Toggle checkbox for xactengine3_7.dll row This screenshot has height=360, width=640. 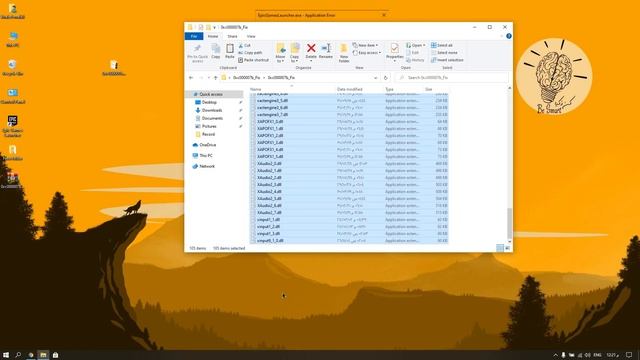tap(253, 115)
